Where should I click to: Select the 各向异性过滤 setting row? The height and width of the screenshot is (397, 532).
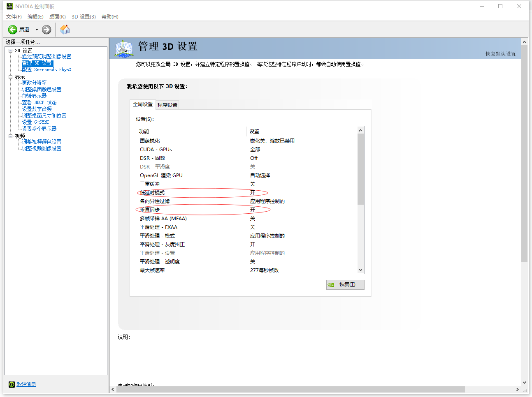(246, 201)
